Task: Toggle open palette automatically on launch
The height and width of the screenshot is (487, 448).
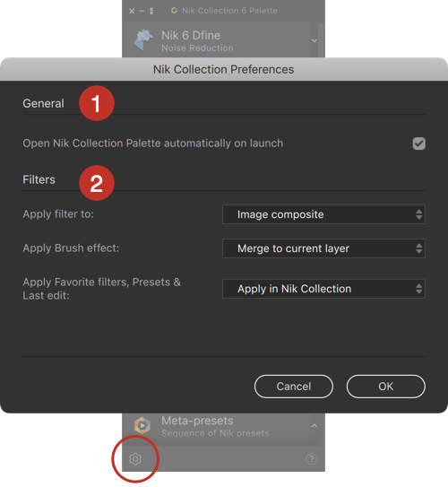Action: coord(418,143)
